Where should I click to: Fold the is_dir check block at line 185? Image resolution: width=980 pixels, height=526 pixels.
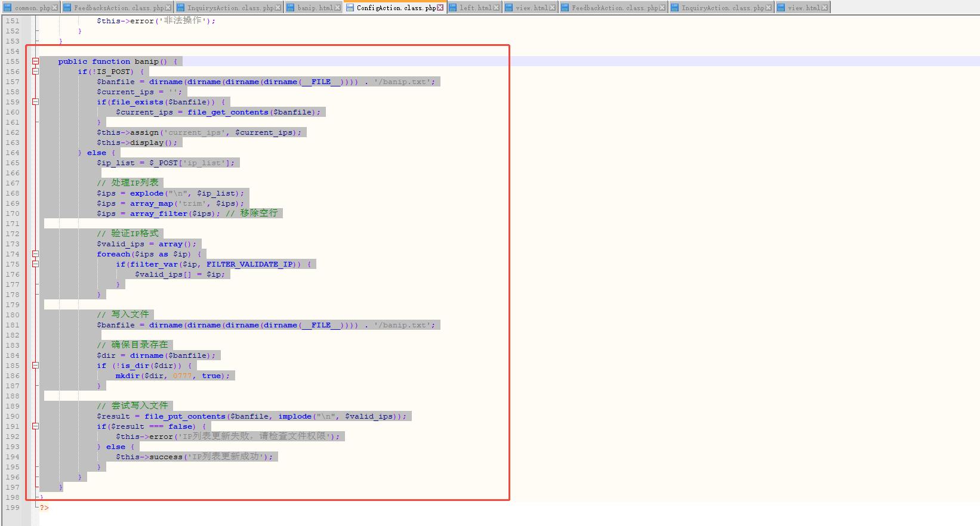coord(36,366)
